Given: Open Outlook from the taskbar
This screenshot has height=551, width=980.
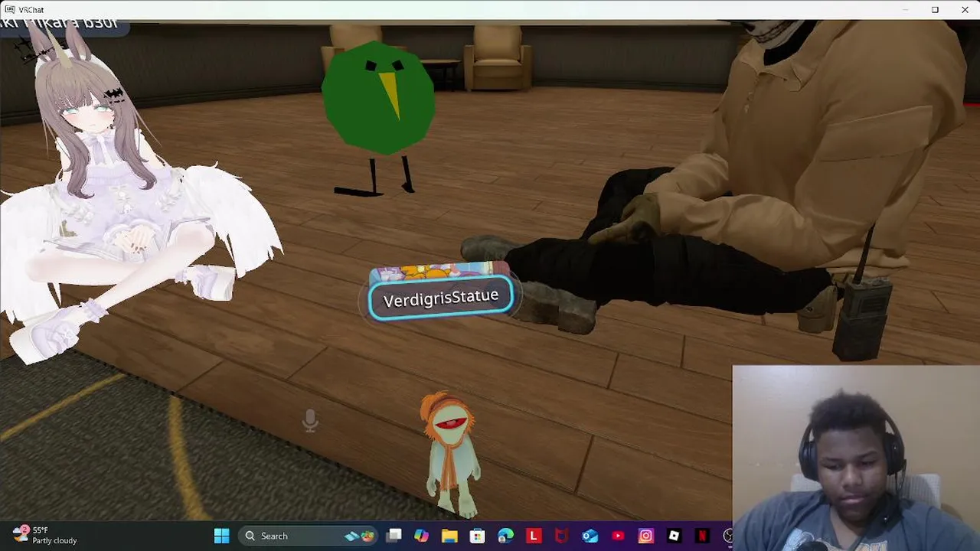Looking at the screenshot, I should point(590,536).
